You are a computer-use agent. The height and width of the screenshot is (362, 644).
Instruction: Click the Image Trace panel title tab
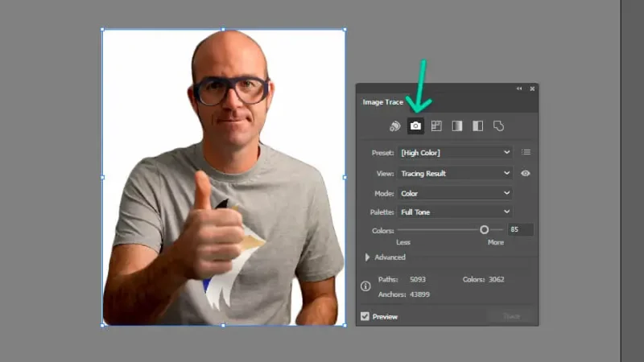pyautogui.click(x=383, y=102)
